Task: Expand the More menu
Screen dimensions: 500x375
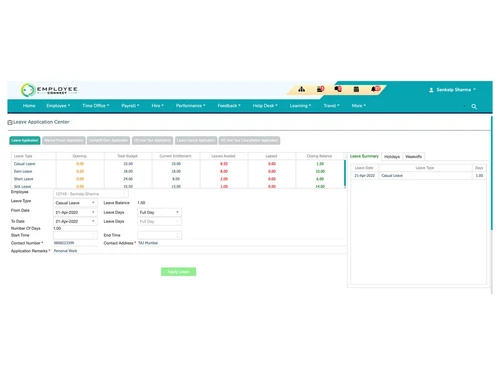Action: click(x=359, y=106)
